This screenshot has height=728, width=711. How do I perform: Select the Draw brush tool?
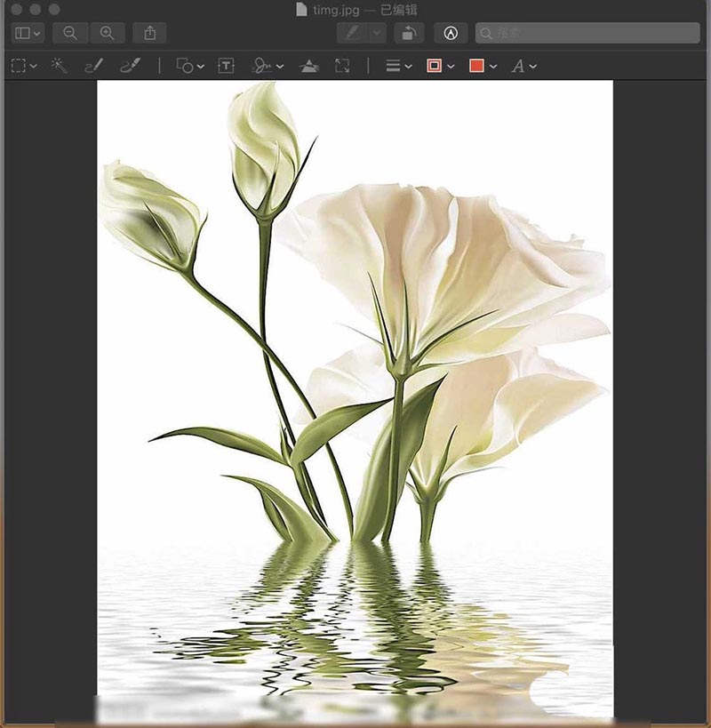[x=131, y=66]
